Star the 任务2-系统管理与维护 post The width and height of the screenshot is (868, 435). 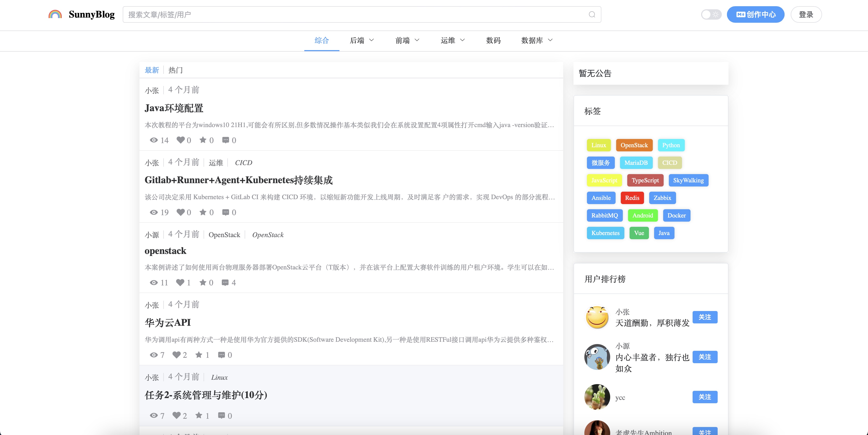[199, 415]
